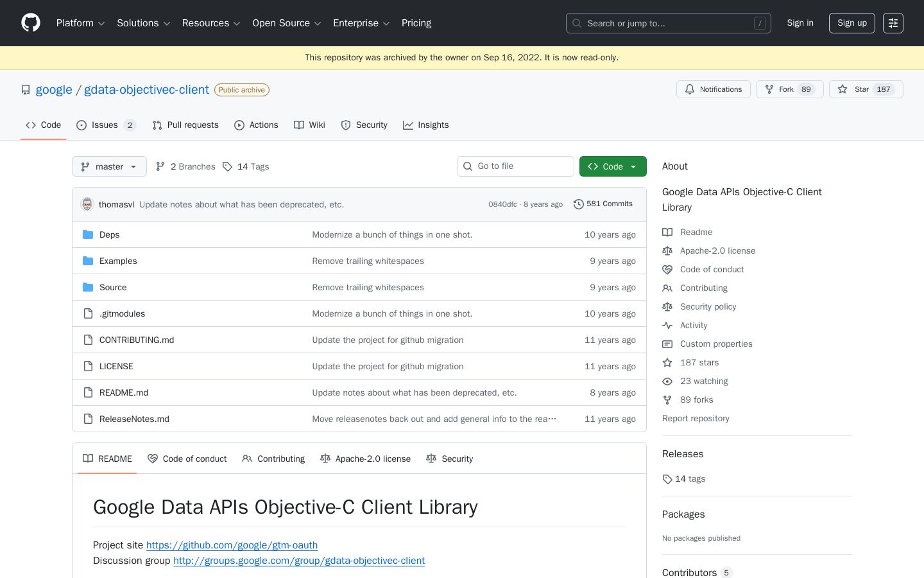Open the google owner link
This screenshot has width=924, height=578.
pos(54,89)
